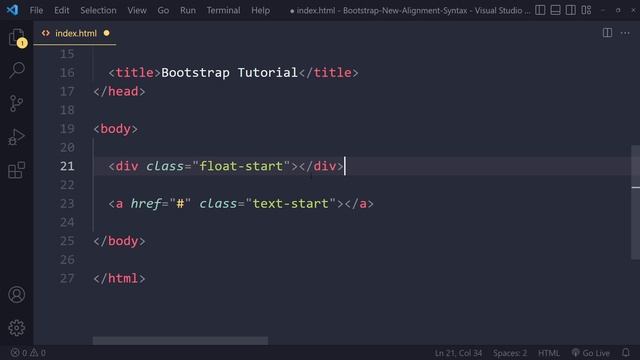
Task: Click line number 19 in gutter
Action: tap(67, 129)
